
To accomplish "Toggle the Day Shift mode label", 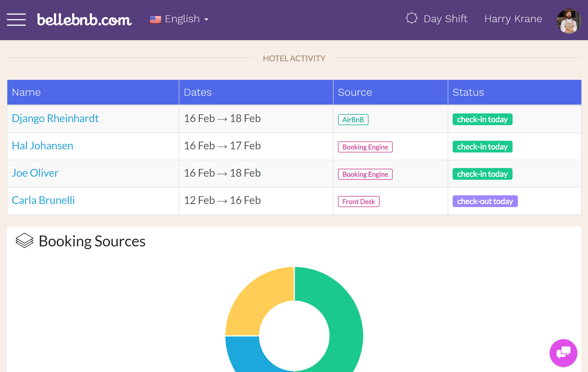I will point(445,19).
